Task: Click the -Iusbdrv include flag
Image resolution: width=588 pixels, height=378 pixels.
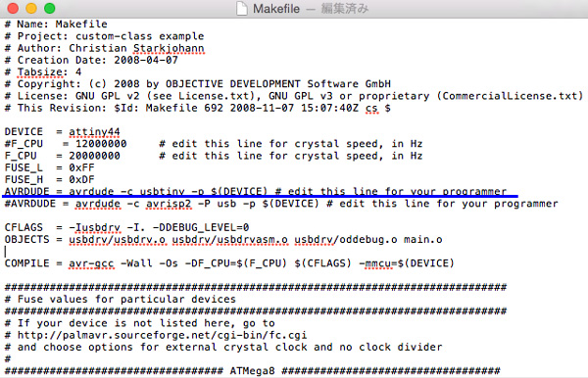Action: click(x=94, y=228)
